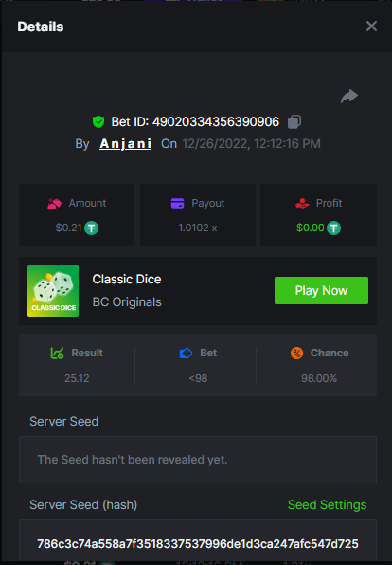This screenshot has width=392, height=565.
Task: Click the Tether coin icon beside $0.21
Action: pyautogui.click(x=92, y=228)
